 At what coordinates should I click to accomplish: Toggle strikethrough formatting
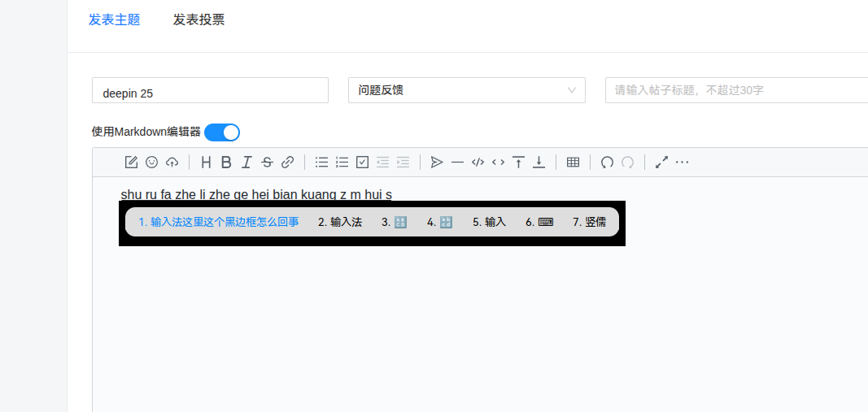(267, 162)
